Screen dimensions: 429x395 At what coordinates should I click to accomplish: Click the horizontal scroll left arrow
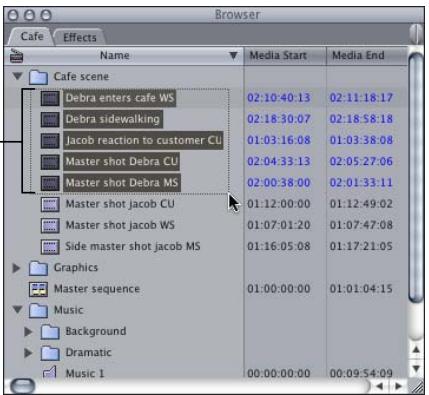[379, 387]
